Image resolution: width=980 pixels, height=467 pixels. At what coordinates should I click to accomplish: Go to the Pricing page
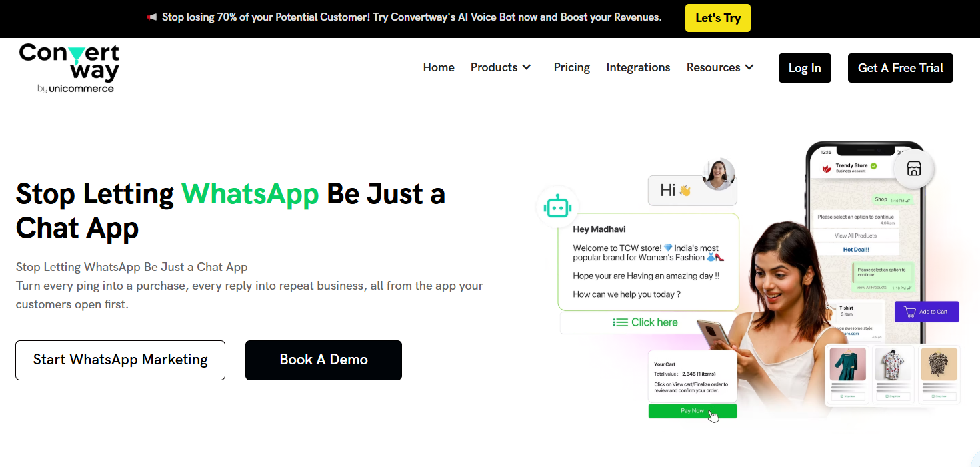tap(572, 67)
